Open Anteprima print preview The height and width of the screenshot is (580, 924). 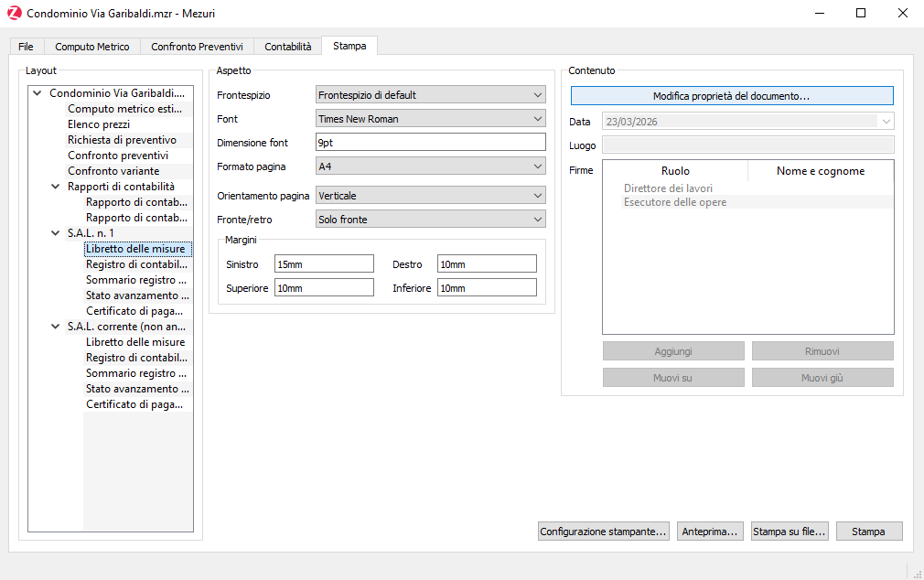[x=710, y=532]
